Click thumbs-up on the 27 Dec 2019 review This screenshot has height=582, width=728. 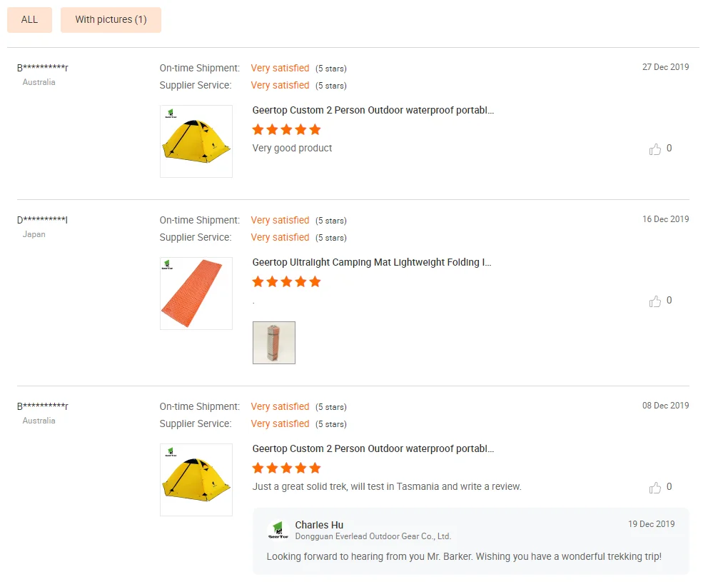(x=655, y=149)
